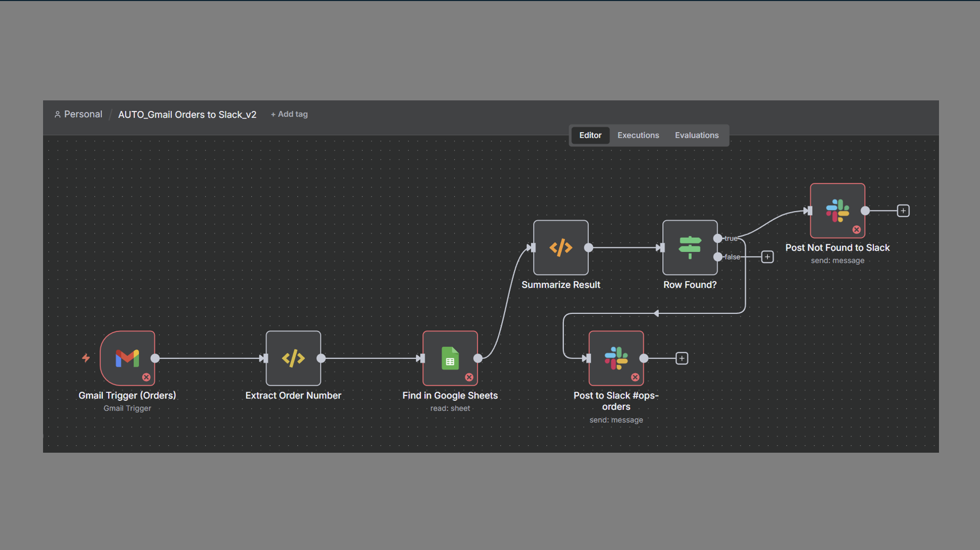Click the Row Found? IF node

pyautogui.click(x=689, y=247)
